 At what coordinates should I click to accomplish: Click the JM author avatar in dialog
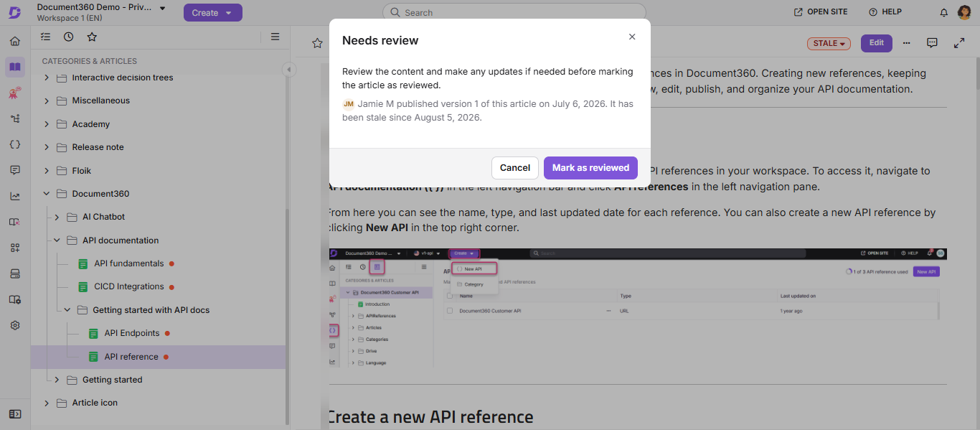[349, 104]
